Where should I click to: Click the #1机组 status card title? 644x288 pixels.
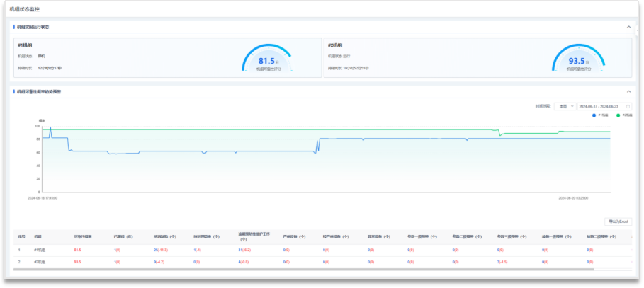pos(26,45)
